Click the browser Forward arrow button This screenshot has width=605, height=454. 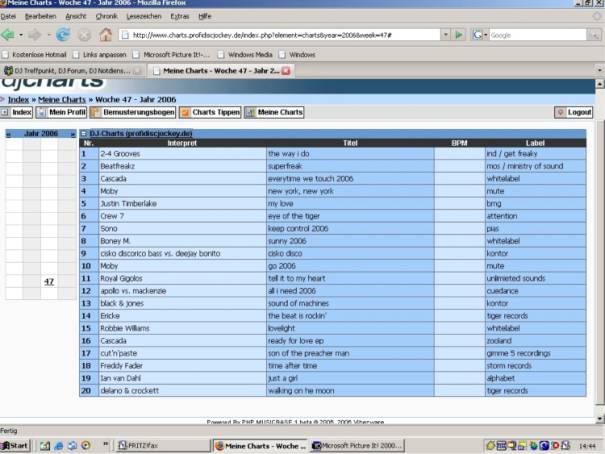point(35,35)
